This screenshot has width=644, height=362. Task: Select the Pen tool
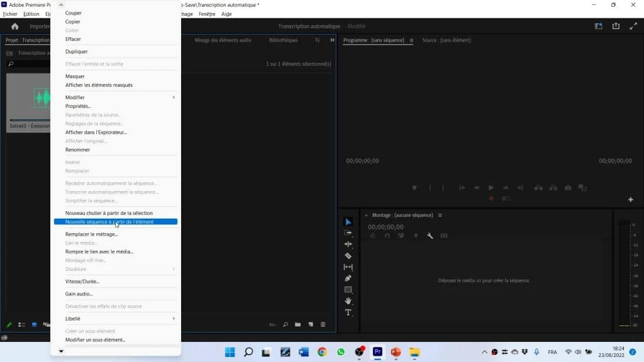point(348,278)
